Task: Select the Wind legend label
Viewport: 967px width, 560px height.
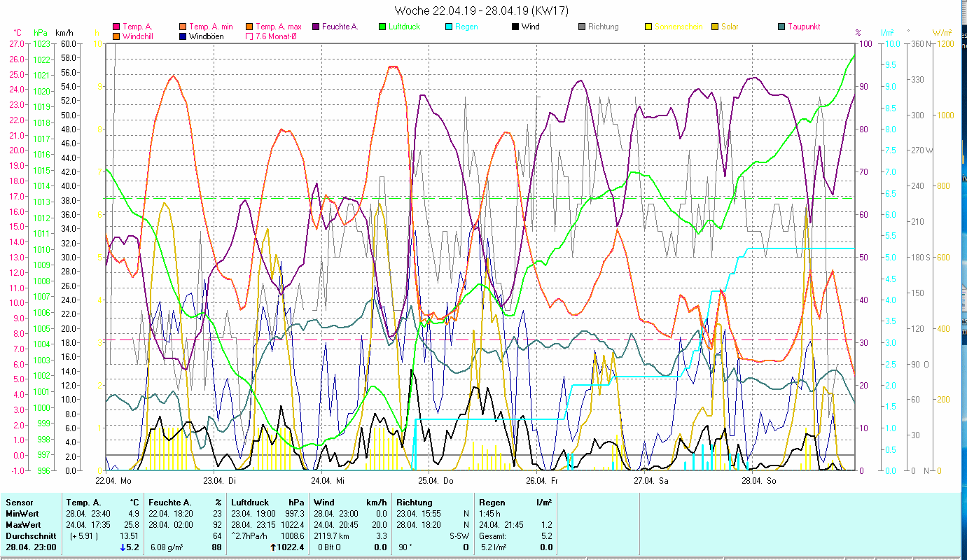Action: coord(531,27)
